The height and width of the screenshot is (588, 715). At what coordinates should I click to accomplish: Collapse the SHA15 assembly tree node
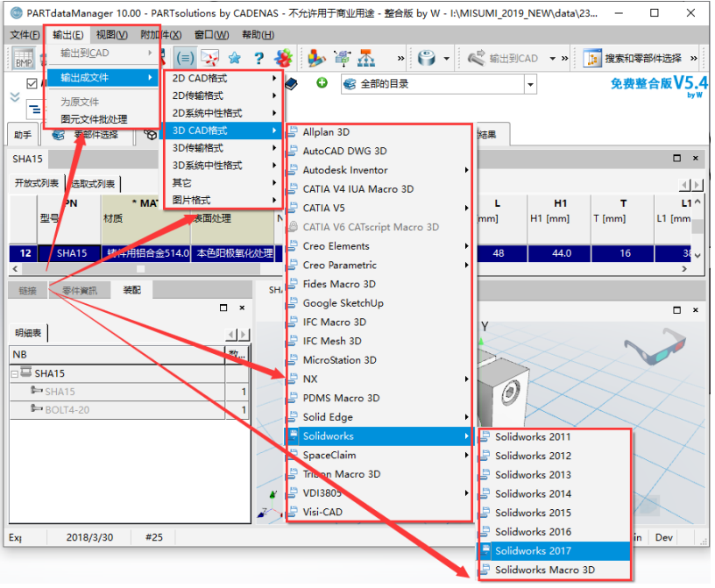point(15,373)
